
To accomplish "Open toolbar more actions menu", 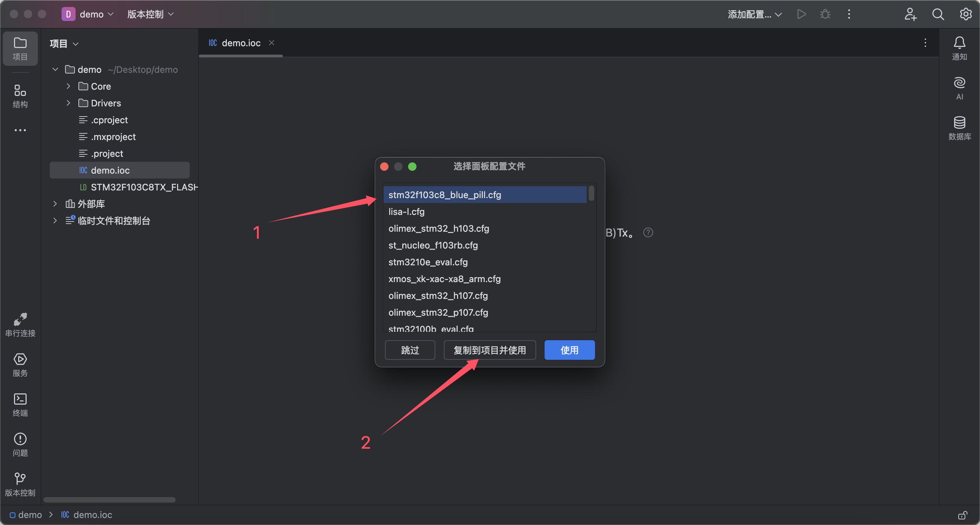I will coord(849,14).
